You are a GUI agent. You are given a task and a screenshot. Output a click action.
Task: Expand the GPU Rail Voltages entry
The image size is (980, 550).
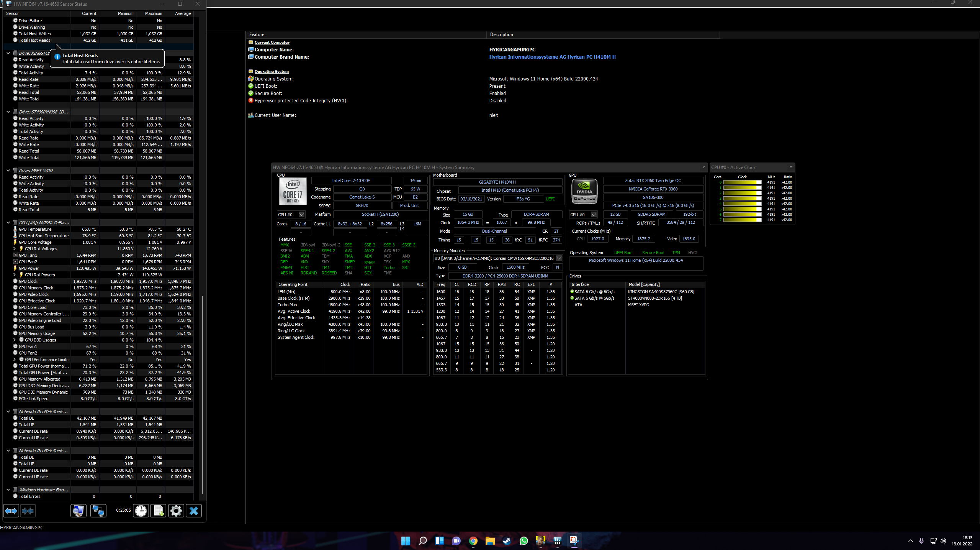pyautogui.click(x=15, y=249)
